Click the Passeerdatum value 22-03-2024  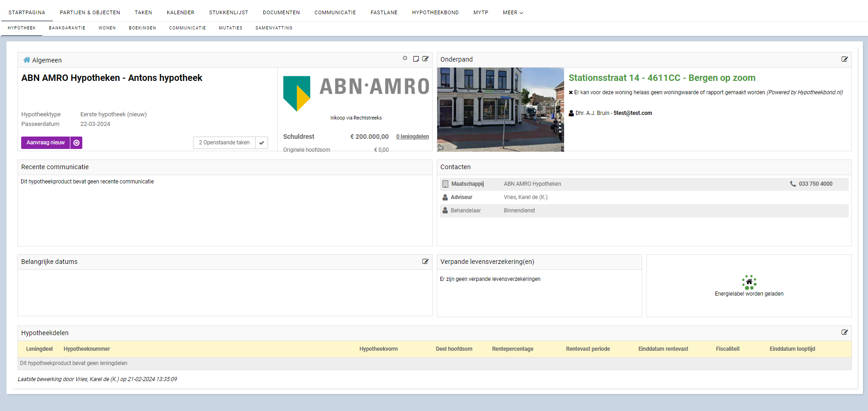tap(95, 124)
